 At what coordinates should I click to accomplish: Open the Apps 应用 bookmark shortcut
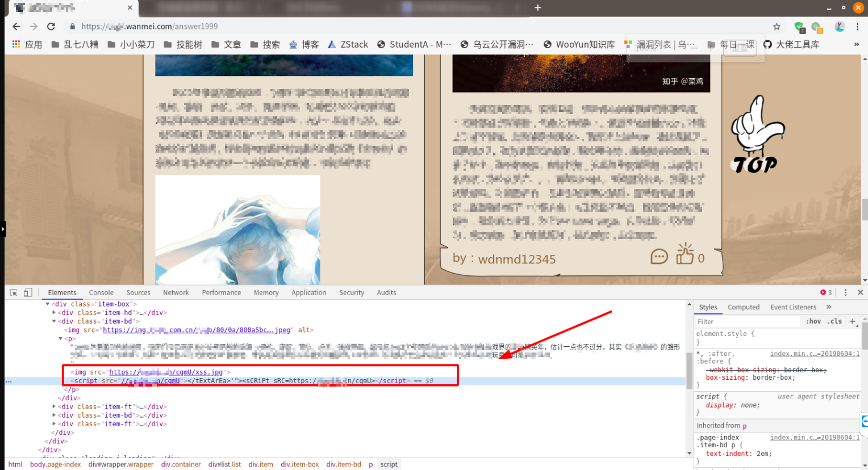(x=27, y=44)
